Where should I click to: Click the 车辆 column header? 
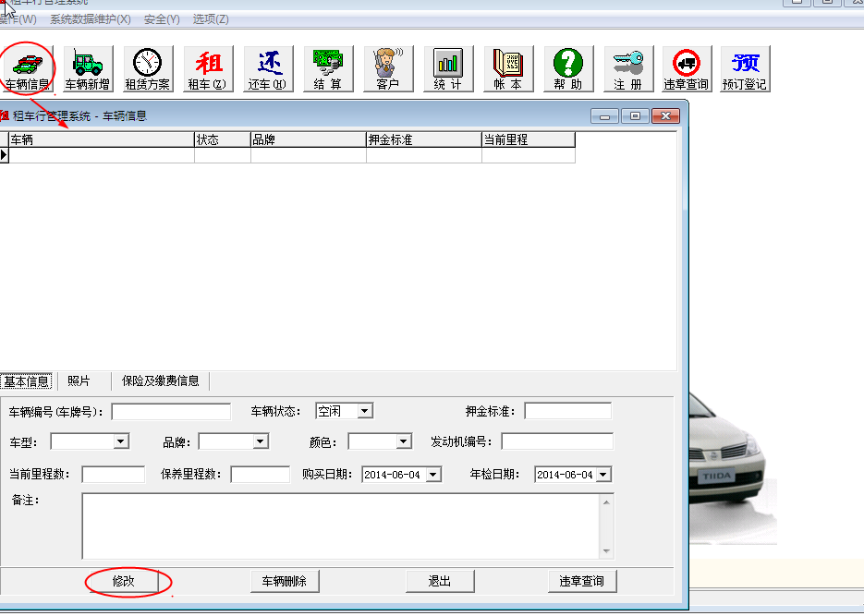point(102,139)
